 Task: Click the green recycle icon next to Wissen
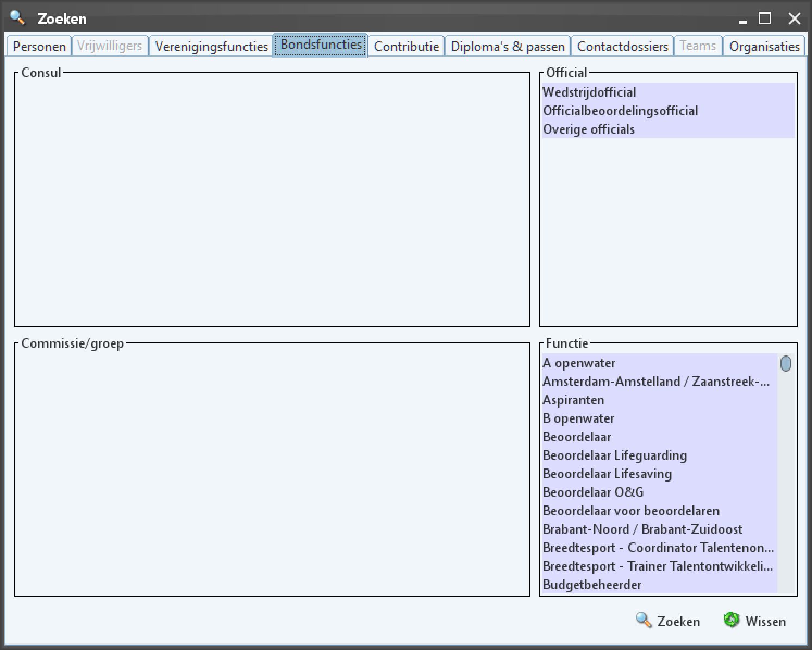point(732,620)
